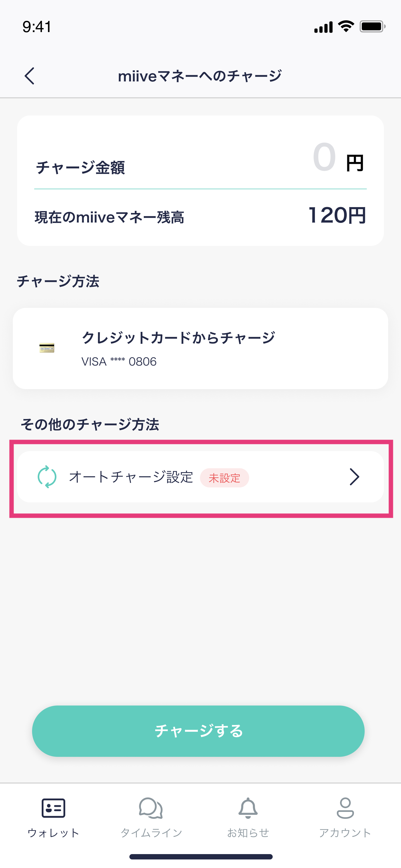Switch to the タイムライン tab label
Screen dimensions: 401x868
tap(151, 833)
